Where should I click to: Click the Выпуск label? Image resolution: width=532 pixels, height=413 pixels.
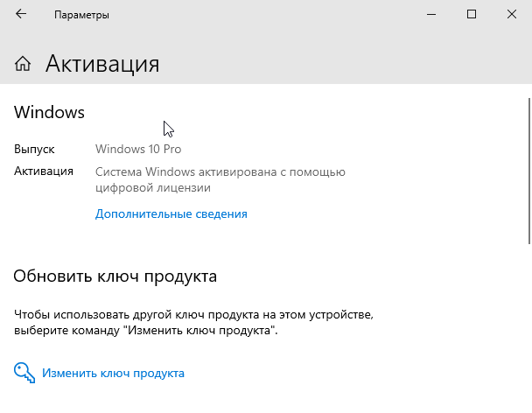(34, 150)
